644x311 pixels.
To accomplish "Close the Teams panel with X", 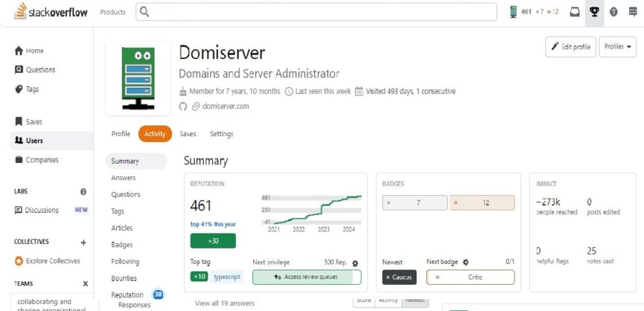I will click(x=85, y=283).
